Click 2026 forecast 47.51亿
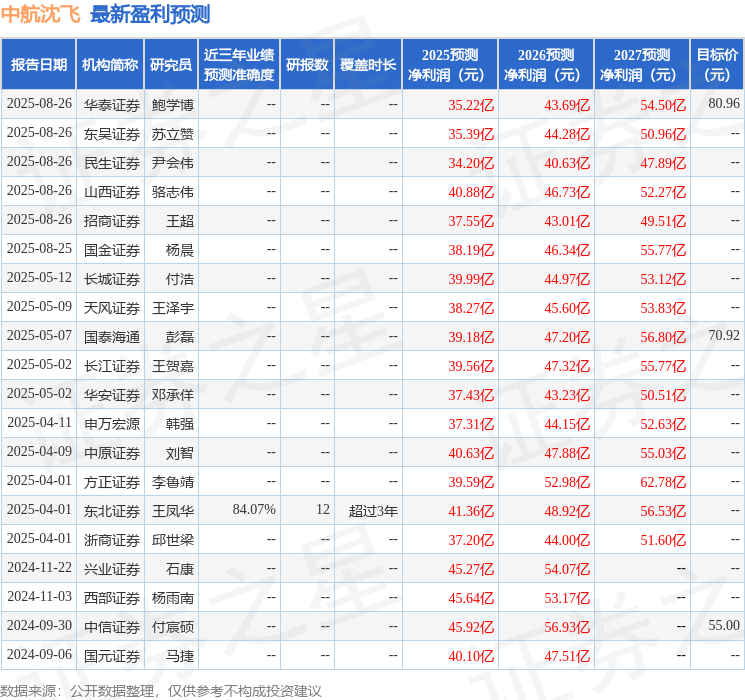The image size is (745, 700). pos(567,656)
